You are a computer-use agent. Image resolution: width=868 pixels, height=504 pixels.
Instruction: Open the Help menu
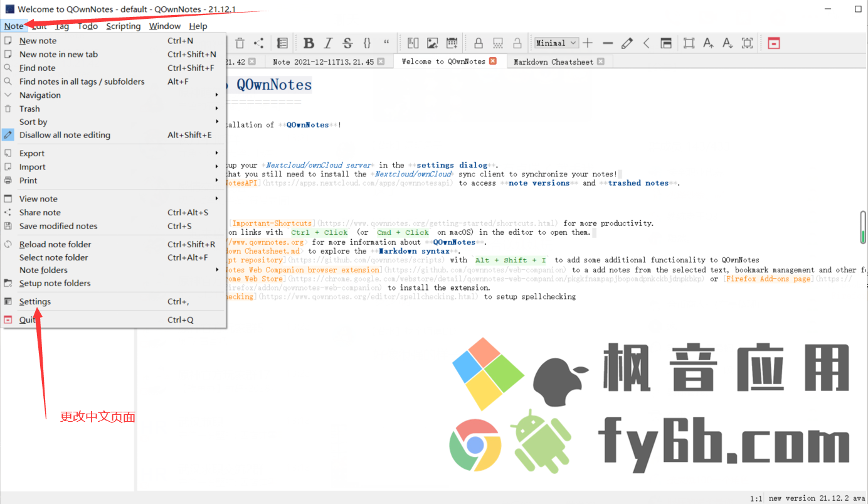coord(198,26)
